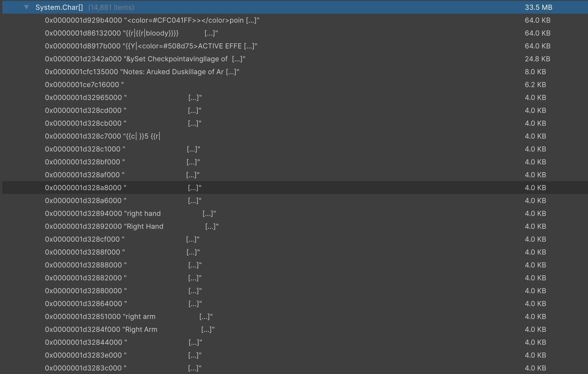Click the 33.5 MB total size value
Screen dimensions: 588x374
click(x=538, y=7)
